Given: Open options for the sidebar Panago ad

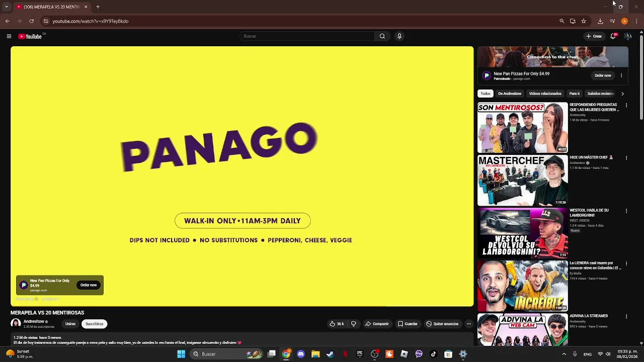Looking at the screenshot, I should 621,75.
